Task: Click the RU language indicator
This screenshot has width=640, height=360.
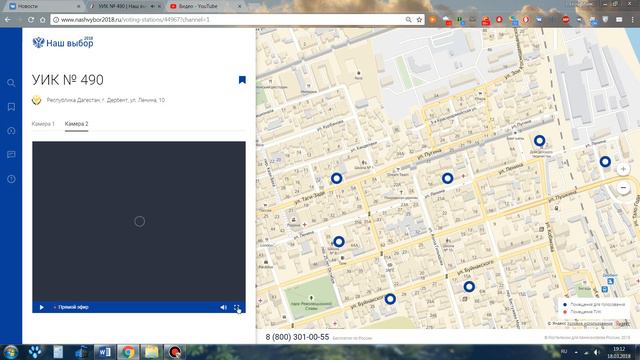Action: [564, 351]
